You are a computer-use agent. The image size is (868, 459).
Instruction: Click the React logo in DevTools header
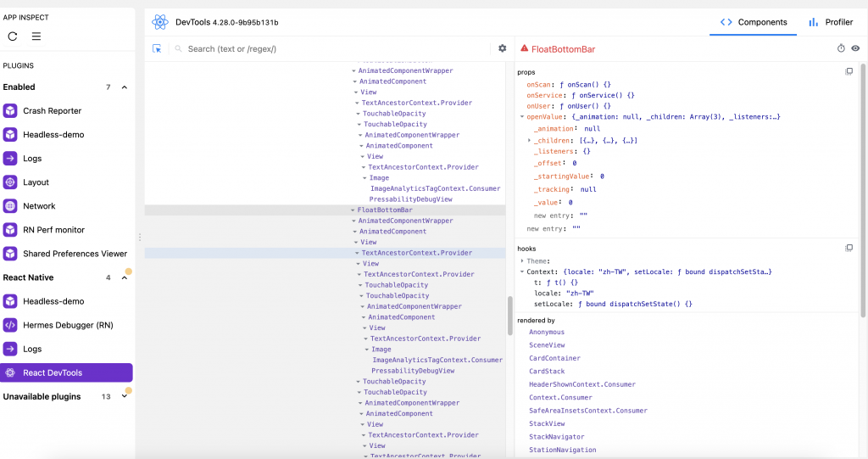[160, 22]
